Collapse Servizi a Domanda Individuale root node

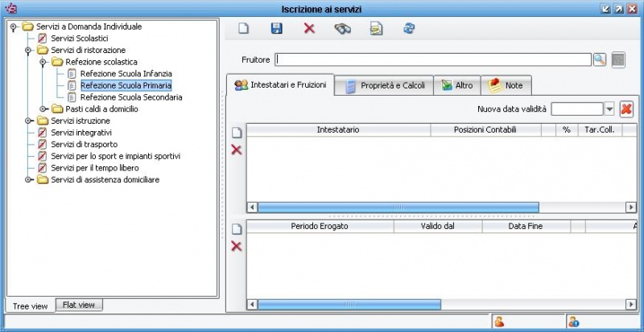coord(14,27)
